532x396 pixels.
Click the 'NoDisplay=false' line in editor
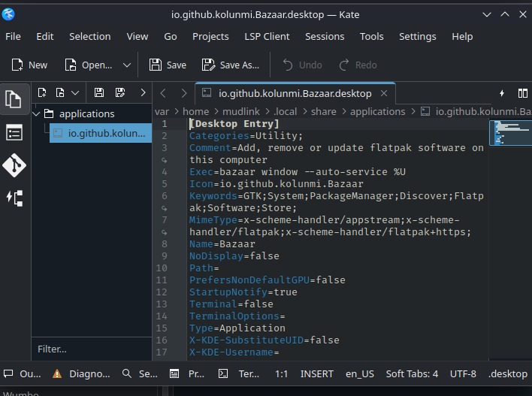(x=234, y=255)
